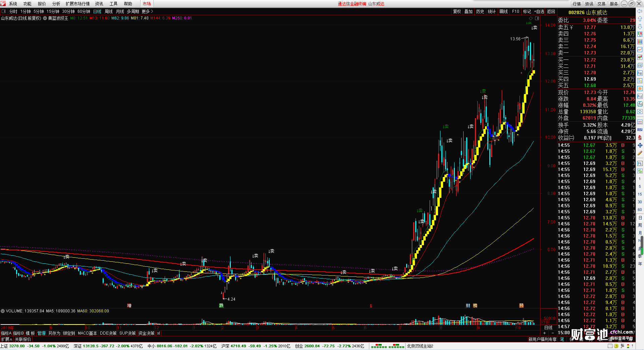
Task: Select the MACD基本 indicator tab
Action: [x=87, y=333]
